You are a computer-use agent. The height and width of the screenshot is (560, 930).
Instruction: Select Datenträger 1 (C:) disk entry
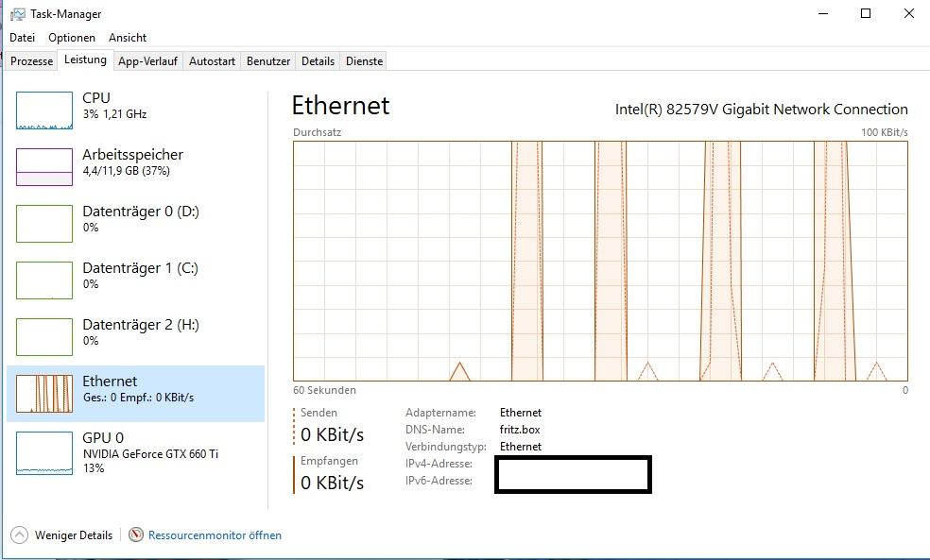[x=135, y=280]
